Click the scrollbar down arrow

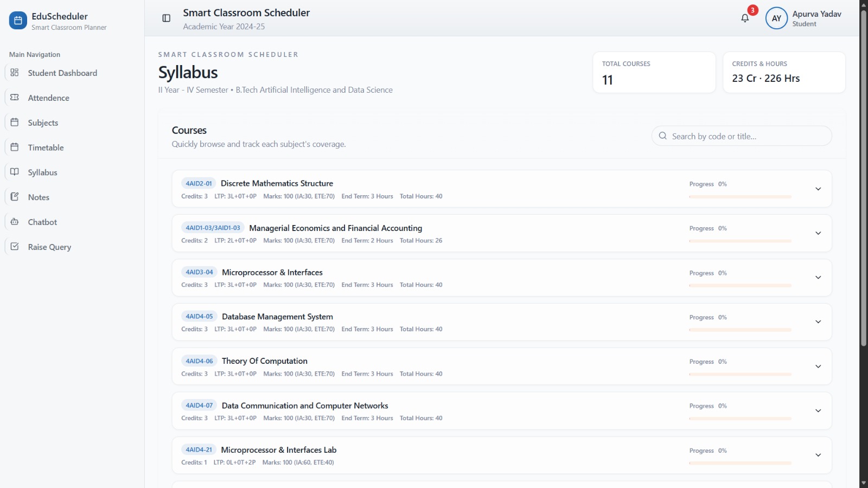(x=864, y=483)
